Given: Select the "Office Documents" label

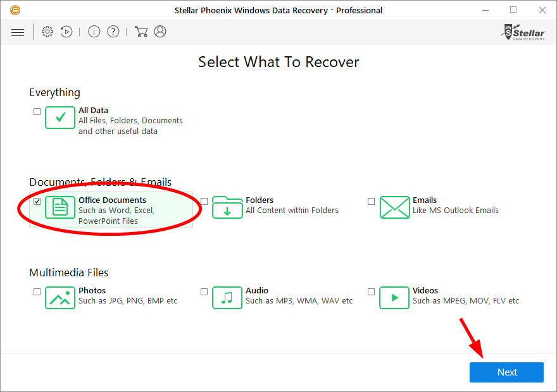Looking at the screenshot, I should pos(112,200).
